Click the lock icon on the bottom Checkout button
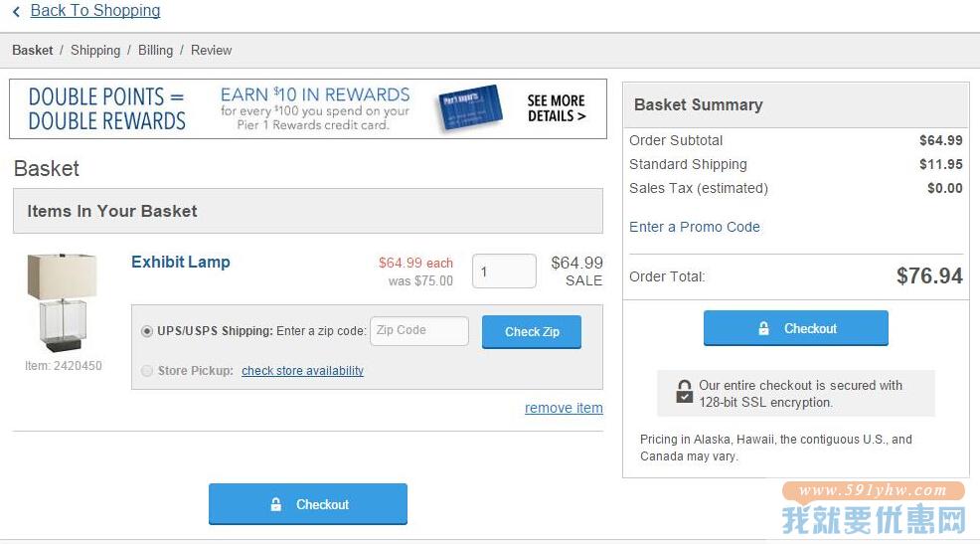 point(275,504)
